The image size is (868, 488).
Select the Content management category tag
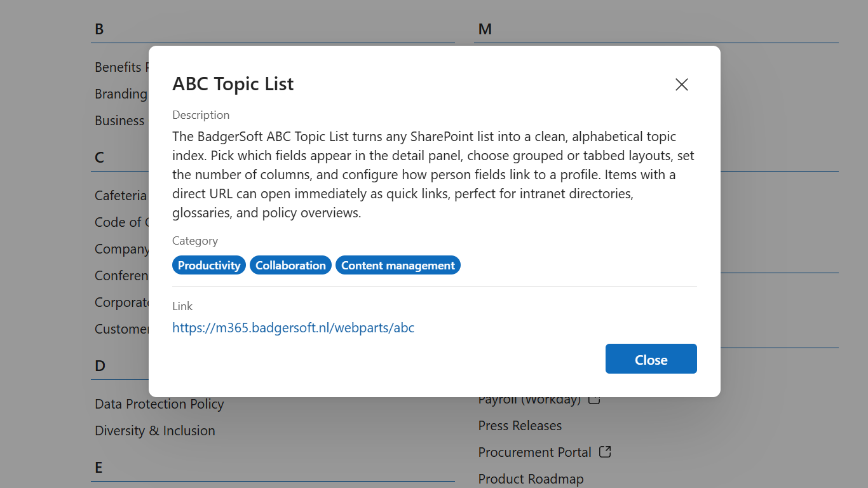398,265
